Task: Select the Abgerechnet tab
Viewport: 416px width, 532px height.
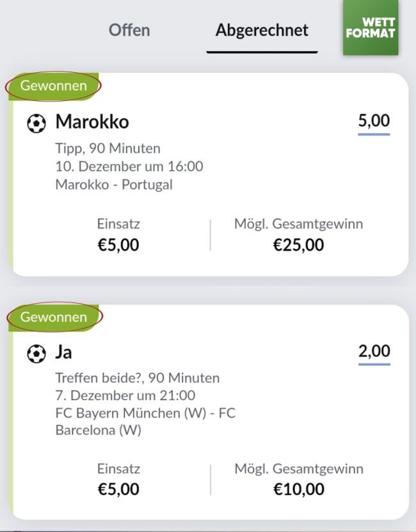Action: click(x=262, y=30)
